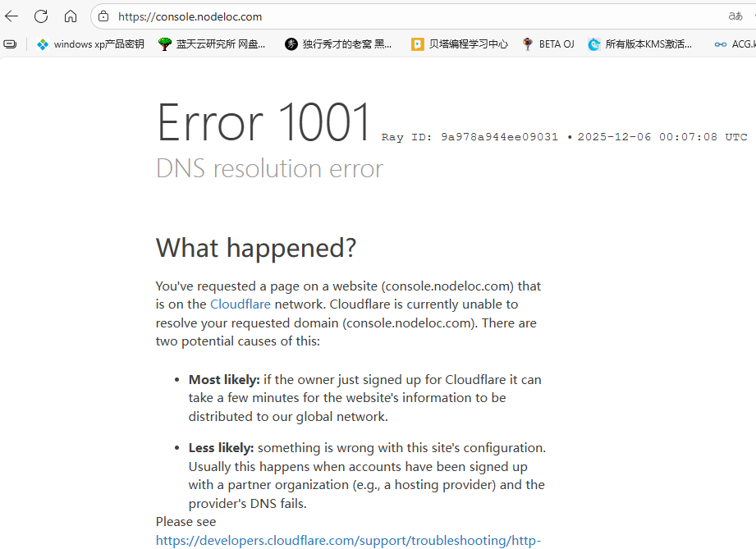Screen dimensions: 756x549
Task: Open the 所有版本KMS激活 bookmark
Action: click(640, 44)
